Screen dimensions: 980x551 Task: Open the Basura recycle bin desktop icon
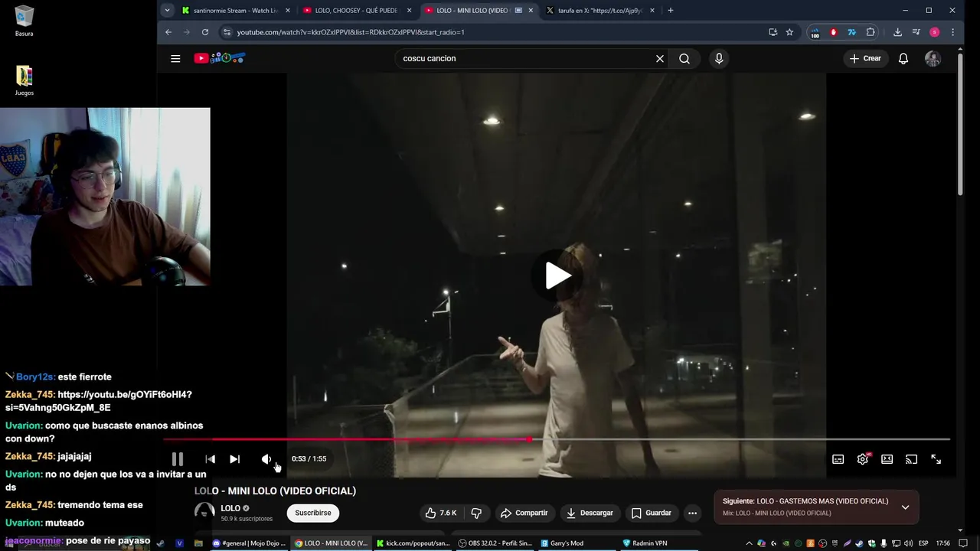coord(24,21)
